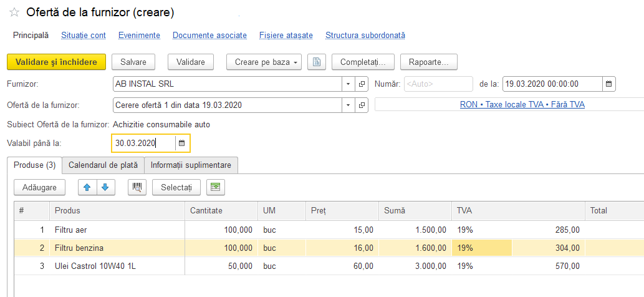Open the Furnizor field's open-form icon
Screen dimensions: 644x297
(x=362, y=84)
